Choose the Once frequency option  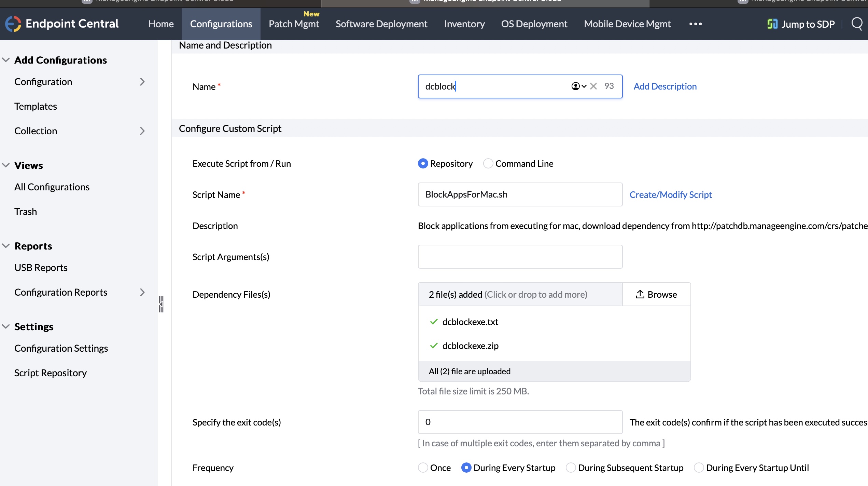point(423,468)
